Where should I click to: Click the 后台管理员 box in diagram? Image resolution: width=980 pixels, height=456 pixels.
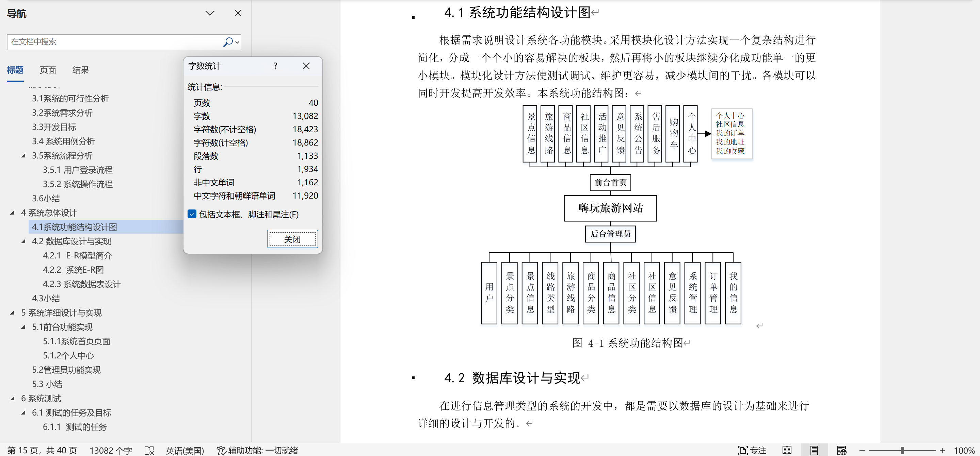click(x=610, y=234)
